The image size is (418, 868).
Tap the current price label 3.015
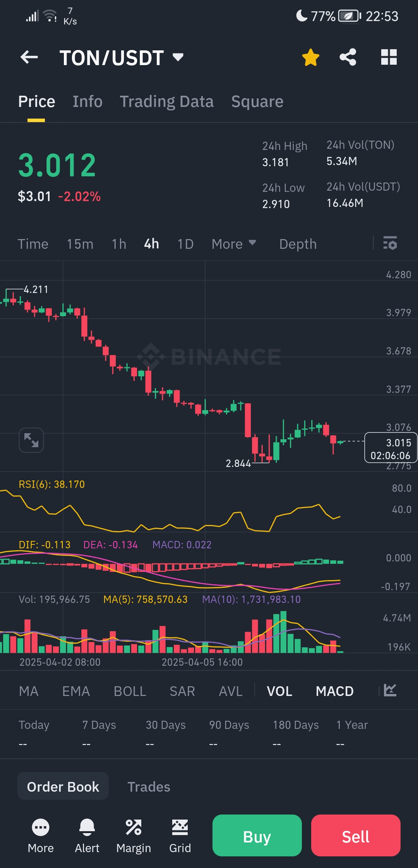pos(391,447)
